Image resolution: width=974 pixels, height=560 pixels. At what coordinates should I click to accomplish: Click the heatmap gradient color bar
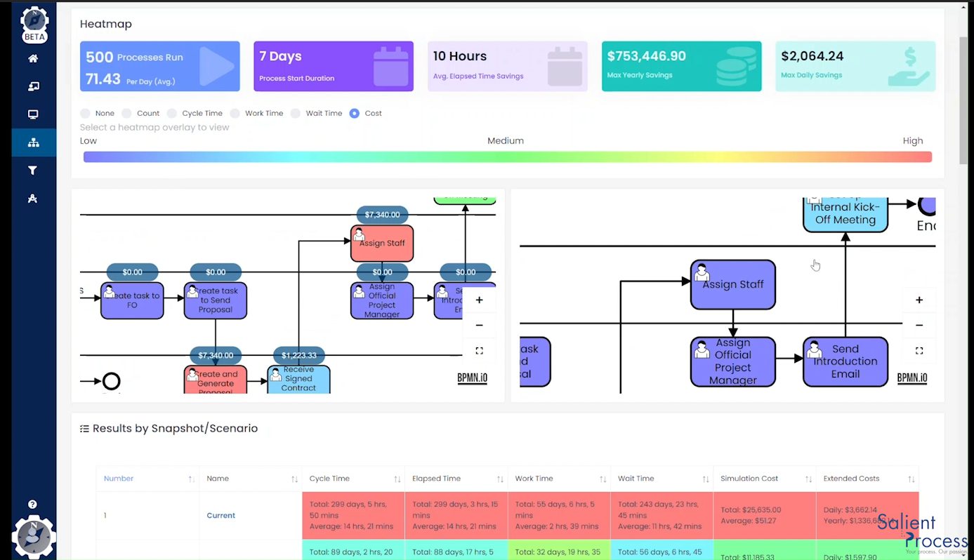507,156
